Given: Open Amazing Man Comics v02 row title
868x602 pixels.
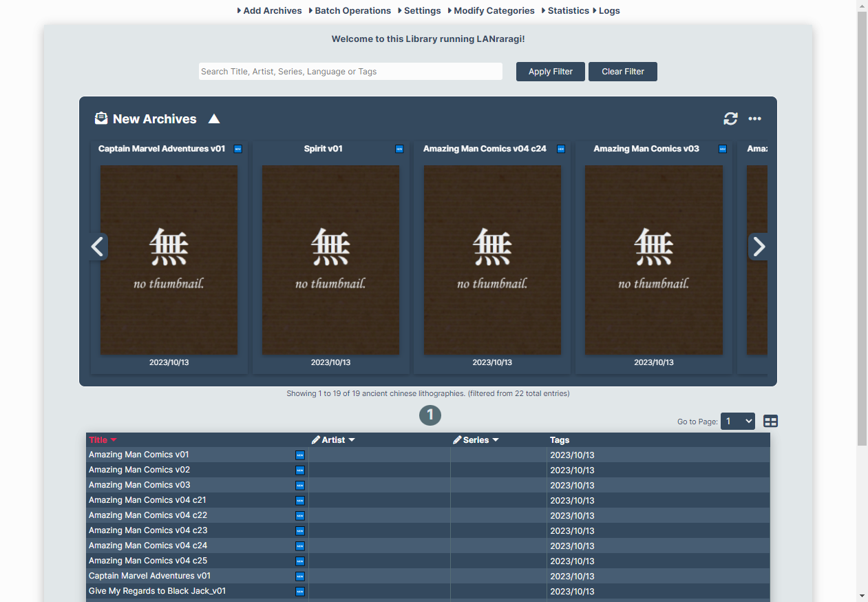Looking at the screenshot, I should click(140, 470).
